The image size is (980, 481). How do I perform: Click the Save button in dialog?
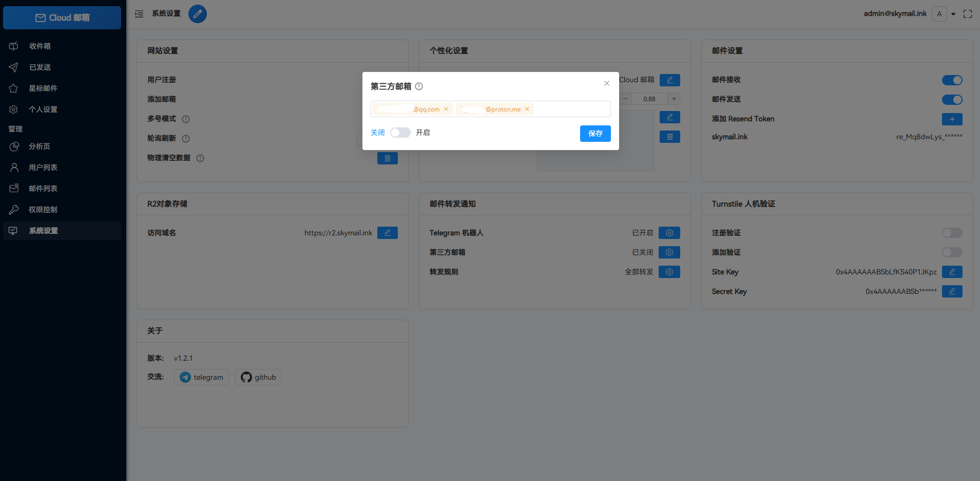click(595, 134)
